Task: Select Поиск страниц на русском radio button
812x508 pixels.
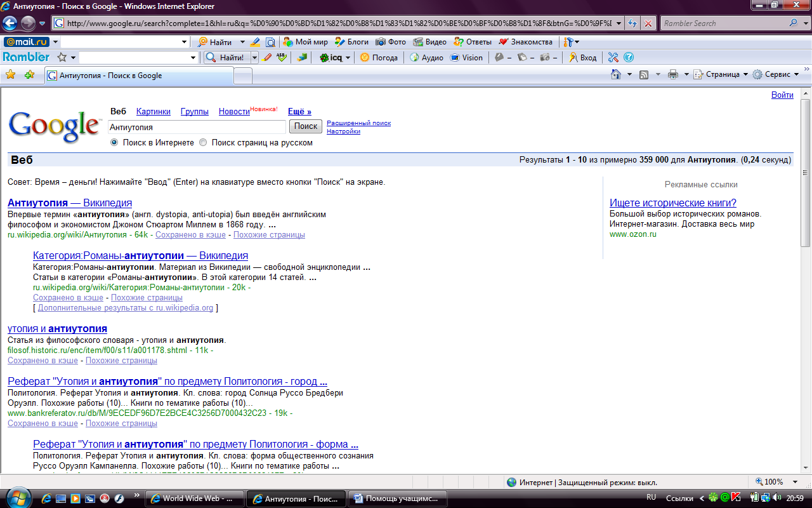Action: tap(203, 143)
